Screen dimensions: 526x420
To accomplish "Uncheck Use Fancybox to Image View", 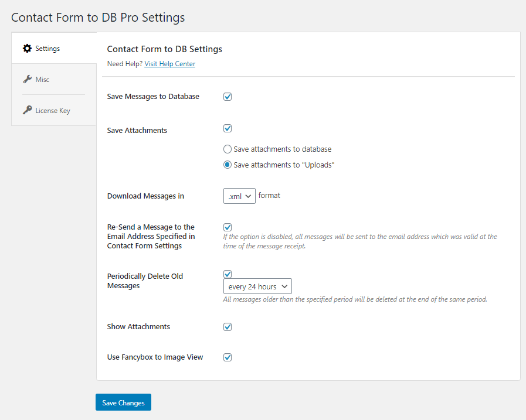I will (228, 357).
